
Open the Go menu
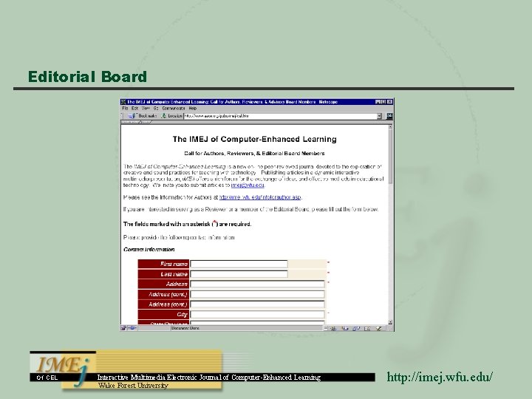pyautogui.click(x=156, y=108)
